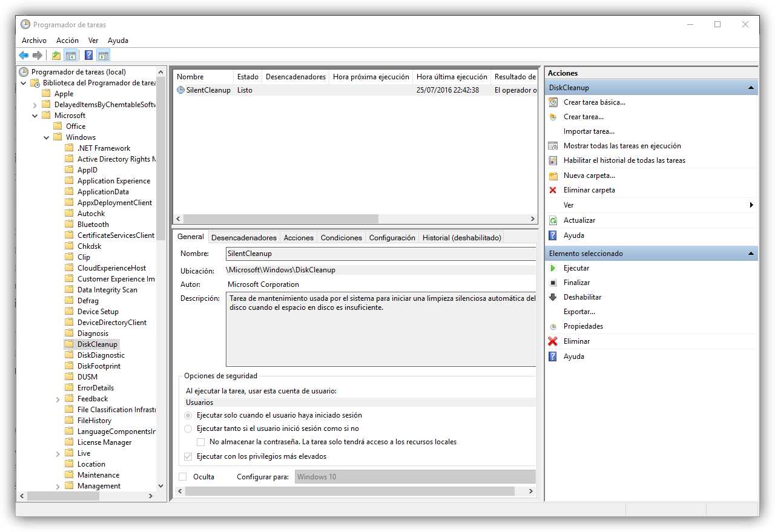The height and width of the screenshot is (532, 775).
Task: Switch to the Desencadenadores tab
Action: pos(244,238)
